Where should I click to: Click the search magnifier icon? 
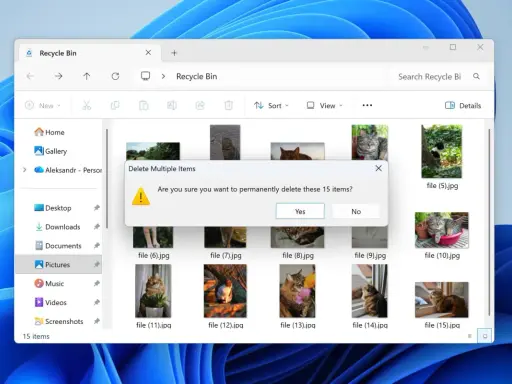coord(476,76)
